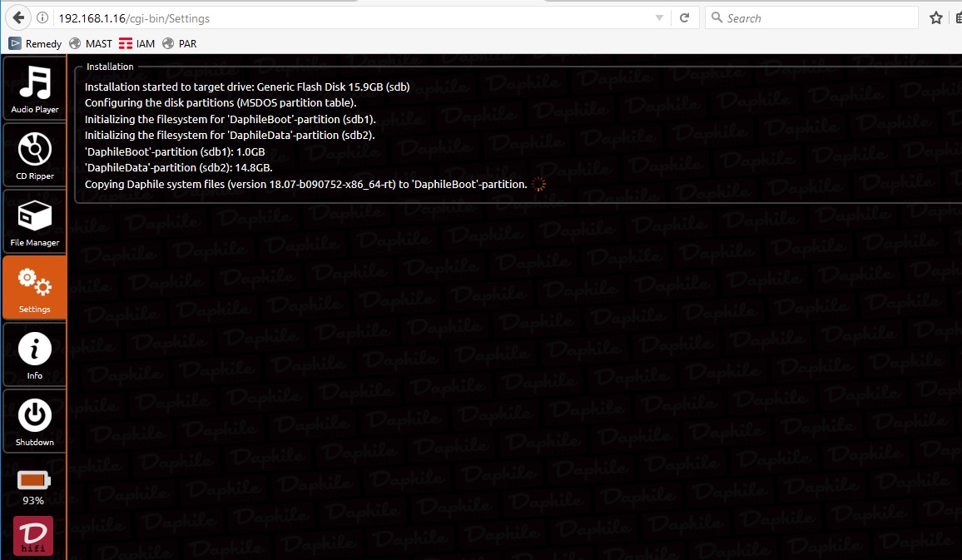
Task: Open the IAM bookmark
Action: coord(137,43)
